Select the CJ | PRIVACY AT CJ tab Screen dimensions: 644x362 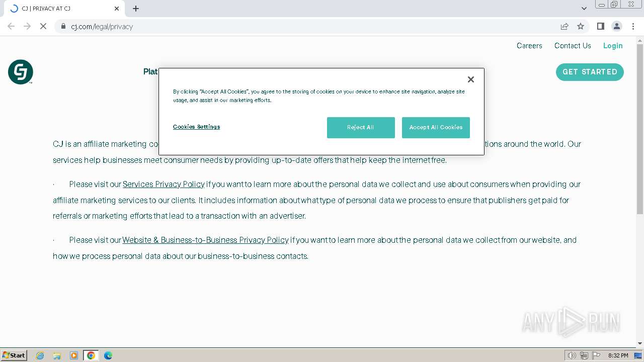(64, 9)
